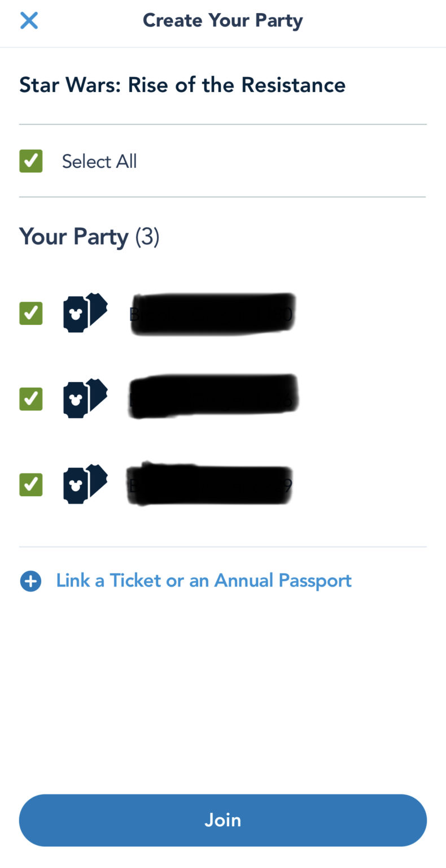Close the Create Your Party screen
The image size is (446, 868).
[x=29, y=21]
